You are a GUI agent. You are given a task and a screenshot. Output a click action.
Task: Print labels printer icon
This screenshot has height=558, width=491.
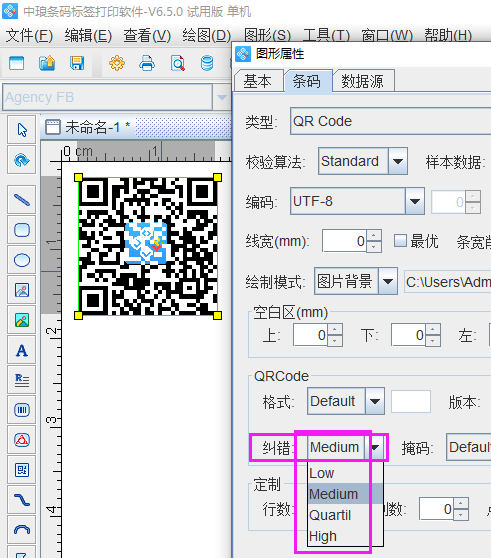pyautogui.click(x=147, y=63)
